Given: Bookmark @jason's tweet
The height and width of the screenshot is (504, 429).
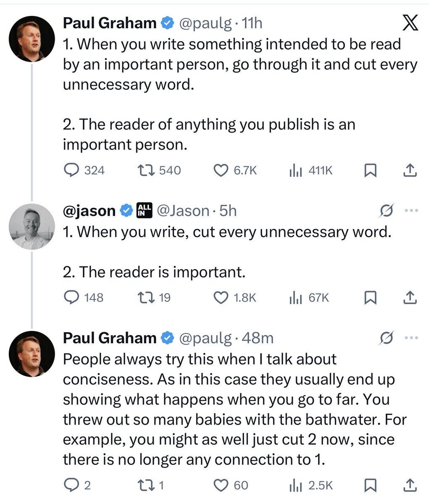Looking at the screenshot, I should point(370,297).
